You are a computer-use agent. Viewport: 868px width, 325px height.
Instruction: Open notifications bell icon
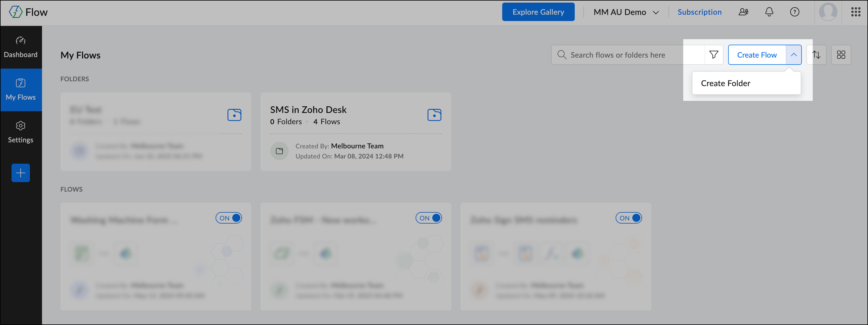coord(769,12)
